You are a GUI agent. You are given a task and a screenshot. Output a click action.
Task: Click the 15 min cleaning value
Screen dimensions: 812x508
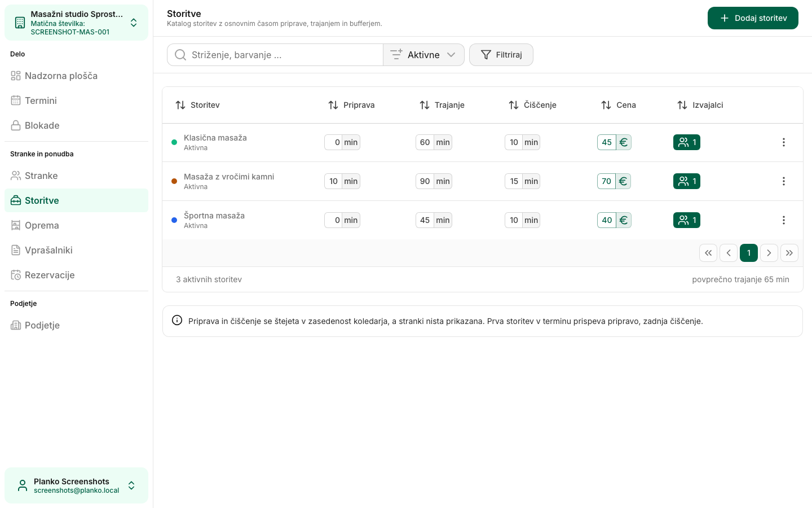coord(522,181)
